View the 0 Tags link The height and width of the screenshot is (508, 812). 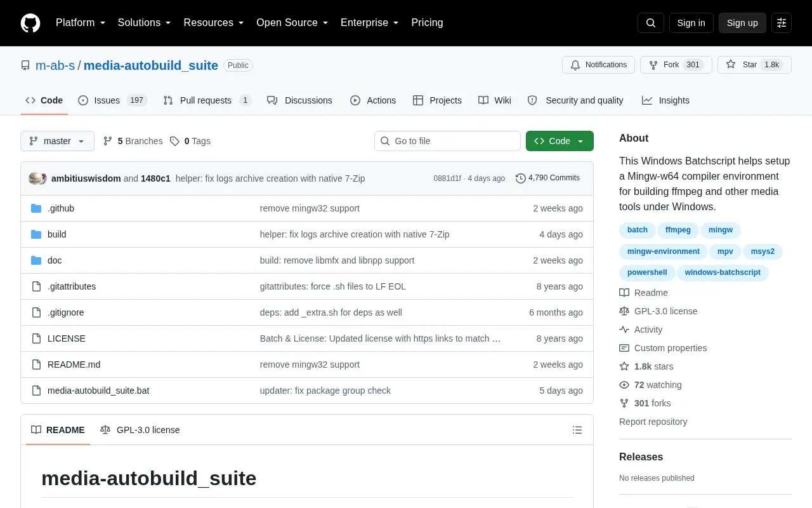click(190, 141)
